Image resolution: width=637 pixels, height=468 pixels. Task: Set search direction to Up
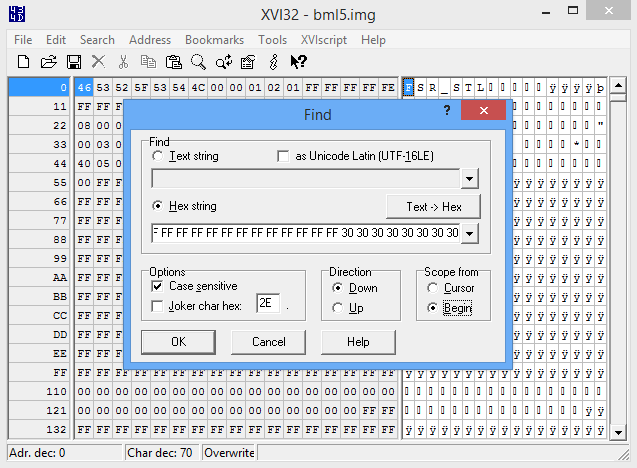pos(338,307)
